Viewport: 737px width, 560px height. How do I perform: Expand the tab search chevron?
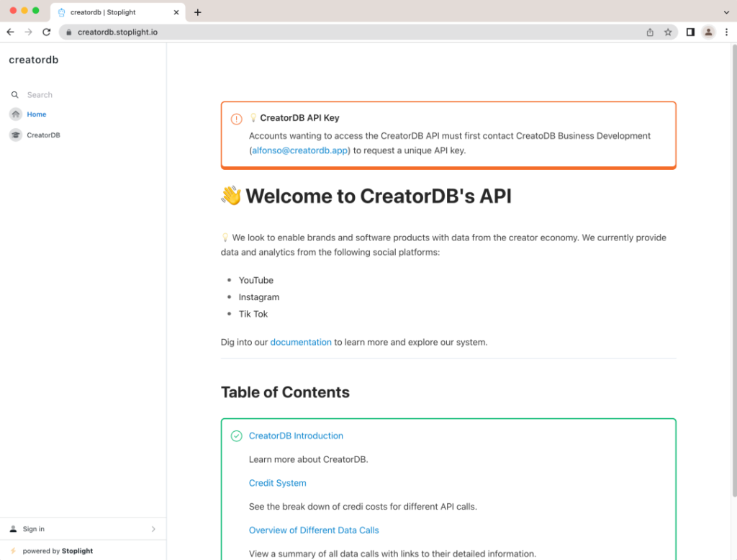(726, 12)
